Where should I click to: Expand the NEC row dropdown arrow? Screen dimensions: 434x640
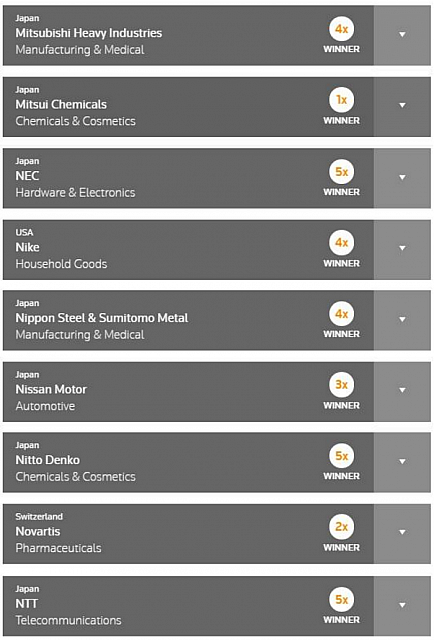coord(402,178)
